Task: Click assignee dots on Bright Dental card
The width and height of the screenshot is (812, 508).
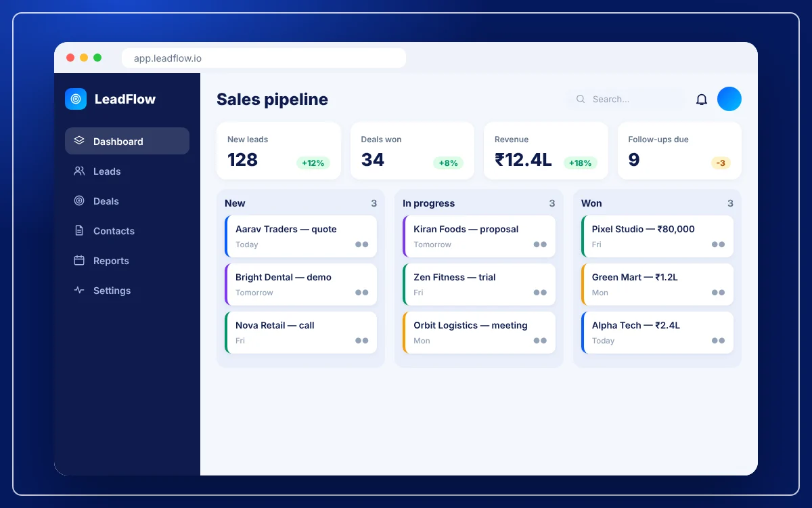Action: 362,293
